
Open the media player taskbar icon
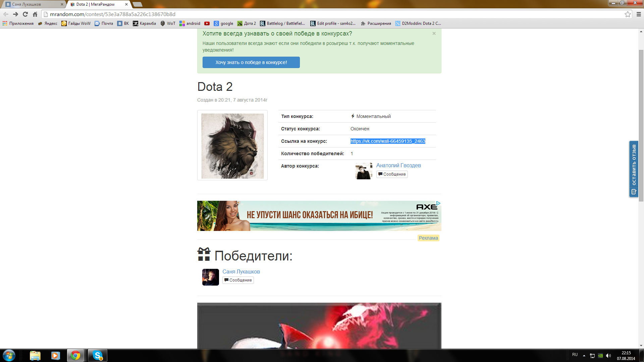point(55,355)
